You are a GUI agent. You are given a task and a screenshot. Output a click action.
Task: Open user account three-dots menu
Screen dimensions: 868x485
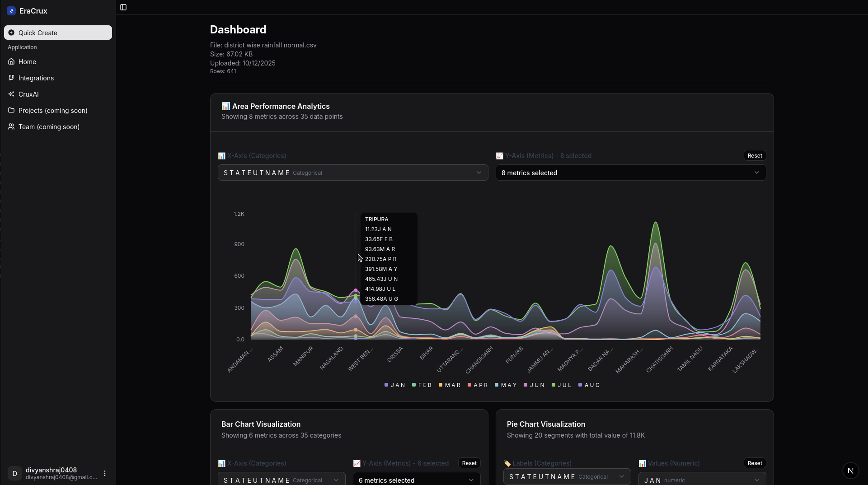(x=105, y=473)
